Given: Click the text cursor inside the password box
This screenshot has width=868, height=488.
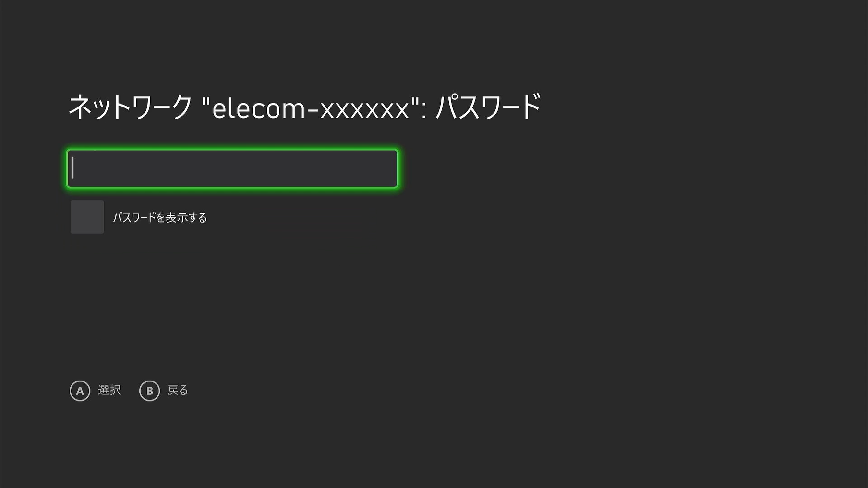Looking at the screenshot, I should tap(73, 168).
